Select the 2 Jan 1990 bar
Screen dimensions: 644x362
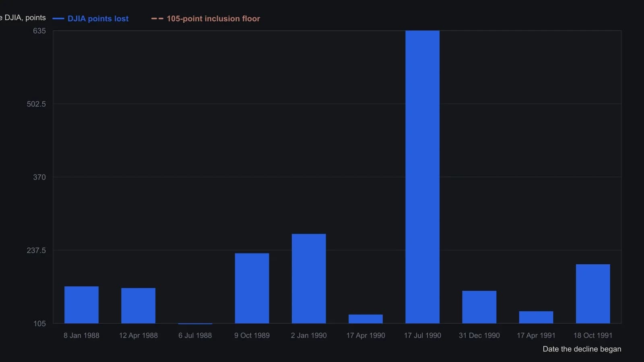point(309,278)
